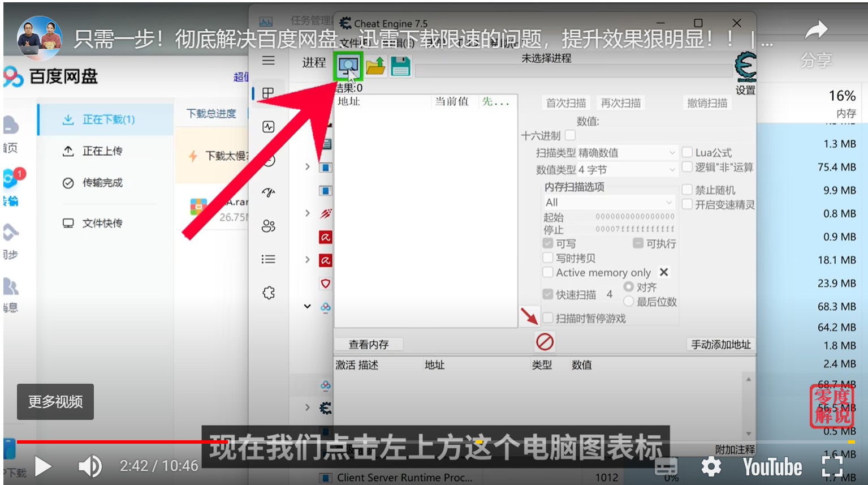The height and width of the screenshot is (485, 868).
Task: Open the All memory region dropdown
Action: tap(608, 202)
